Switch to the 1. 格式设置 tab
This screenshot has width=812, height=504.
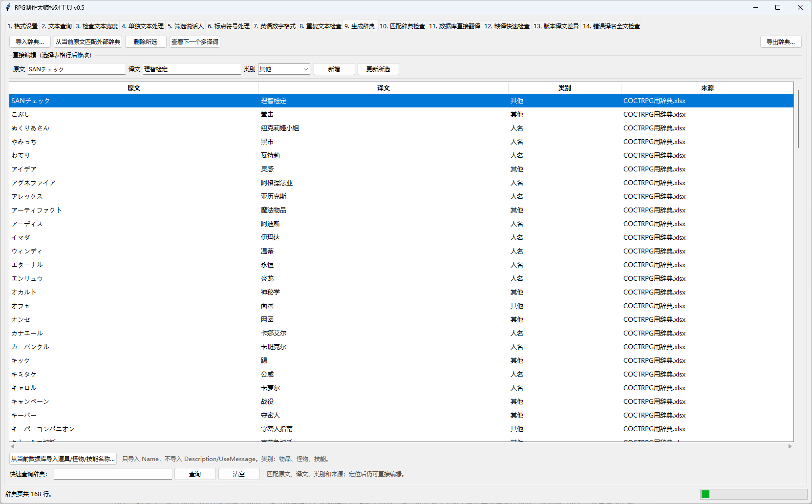(22, 26)
